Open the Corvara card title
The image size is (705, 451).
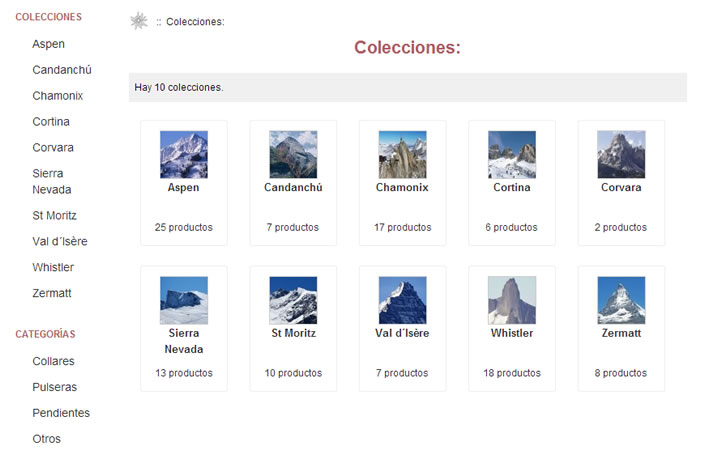point(621,188)
